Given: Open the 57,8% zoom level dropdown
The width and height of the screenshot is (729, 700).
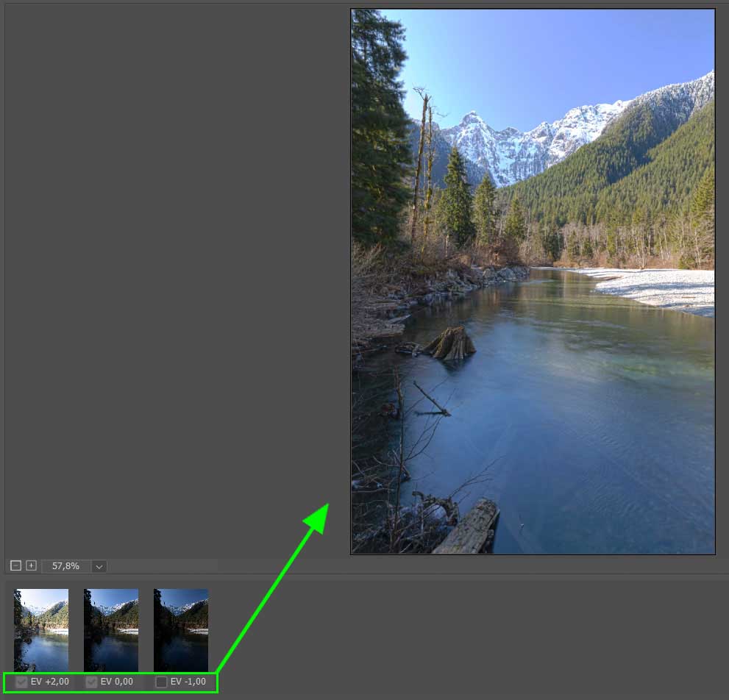Looking at the screenshot, I should click(99, 566).
